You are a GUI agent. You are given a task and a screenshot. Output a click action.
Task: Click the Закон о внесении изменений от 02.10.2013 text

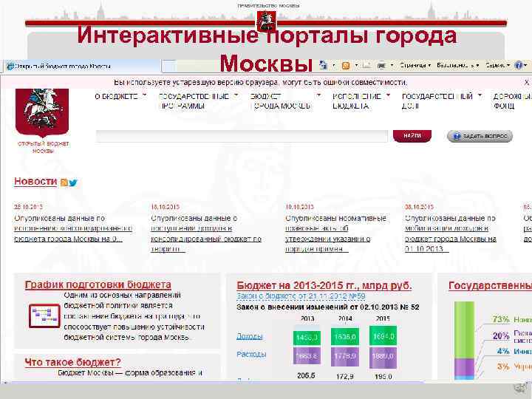[328, 307]
